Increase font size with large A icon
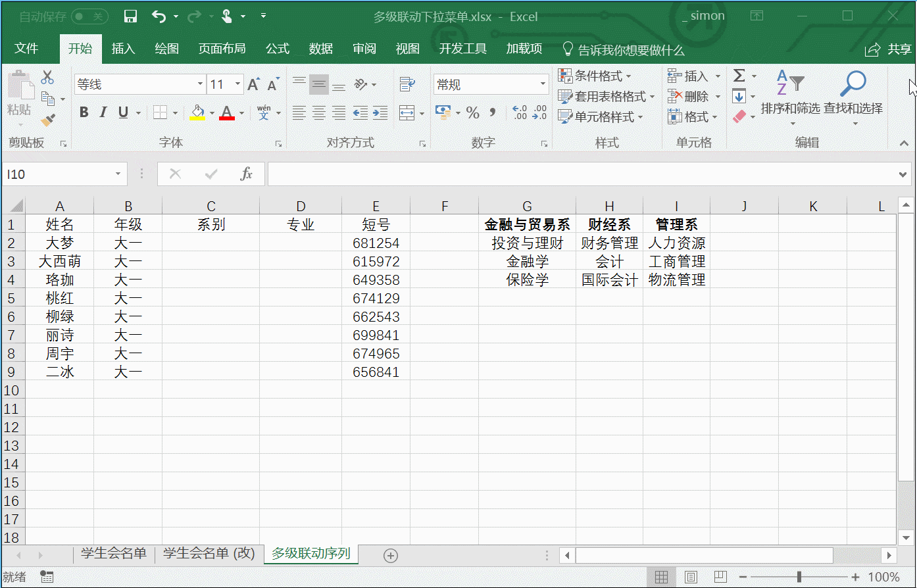917x588 pixels. click(253, 84)
